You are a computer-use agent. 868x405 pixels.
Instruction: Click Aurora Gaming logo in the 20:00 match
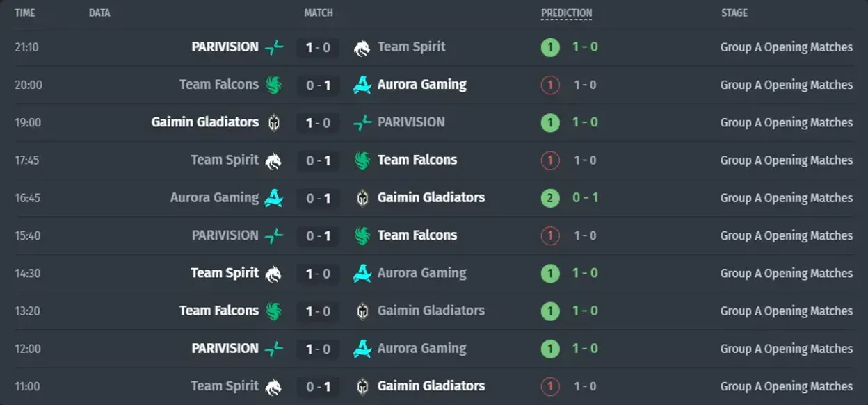(x=362, y=85)
